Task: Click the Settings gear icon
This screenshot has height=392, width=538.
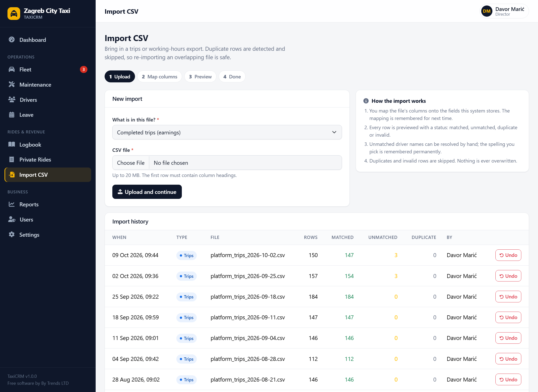Action: (x=12, y=234)
